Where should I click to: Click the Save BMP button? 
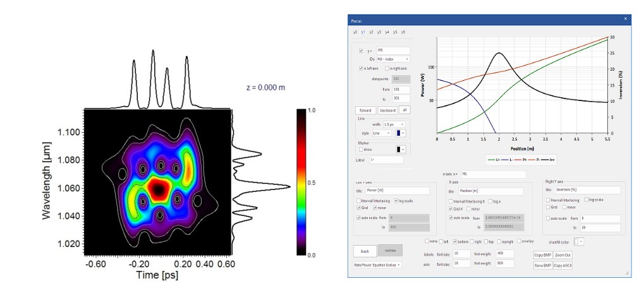[x=543, y=265]
